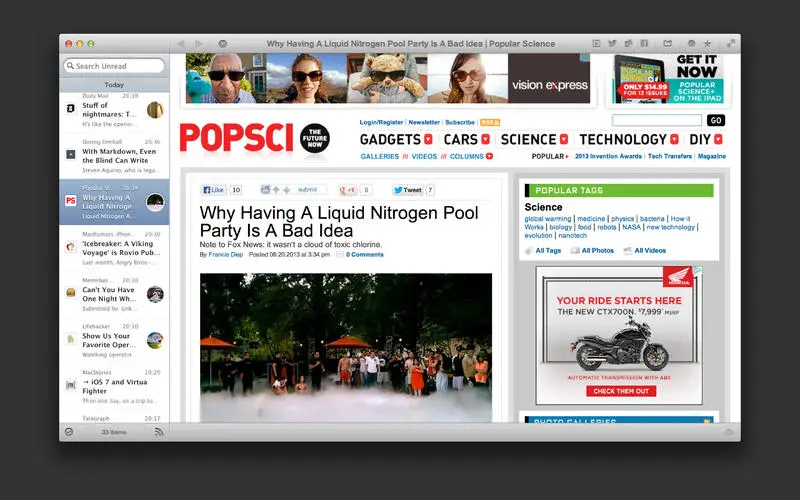
Task: Click the Popular Science+ iPad GET IT NOW ad
Action: pos(669,79)
